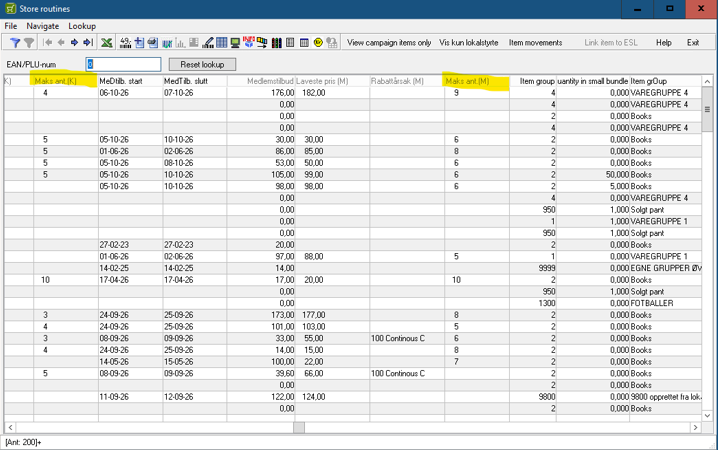Viewport: 718px width, 450px height.
Task: Open the Navigate menu
Action: [43, 26]
